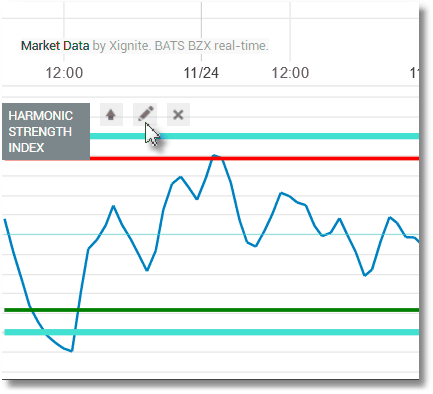This screenshot has width=433, height=394.
Task: Select the red horizontal threshold line
Action: [254, 158]
